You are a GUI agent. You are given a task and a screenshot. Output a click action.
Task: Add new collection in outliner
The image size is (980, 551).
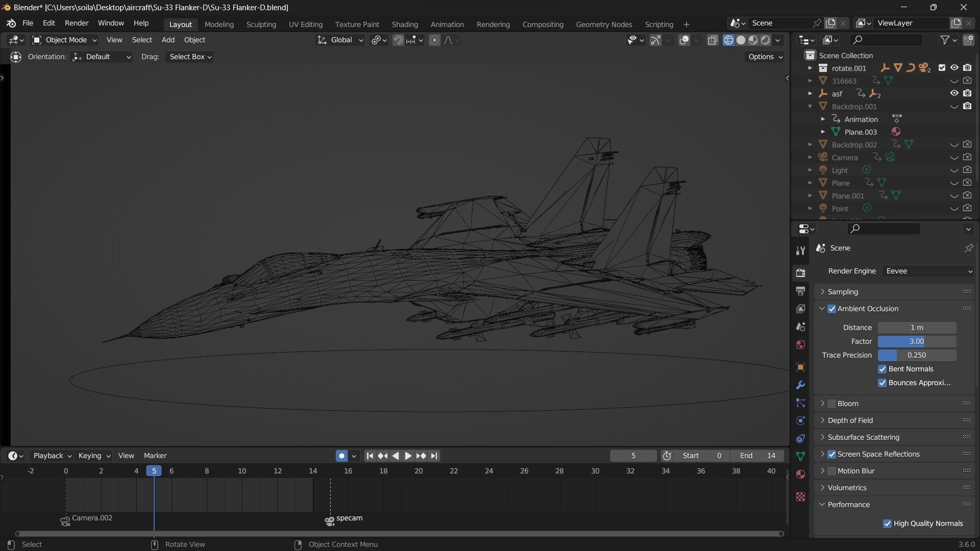pos(968,40)
